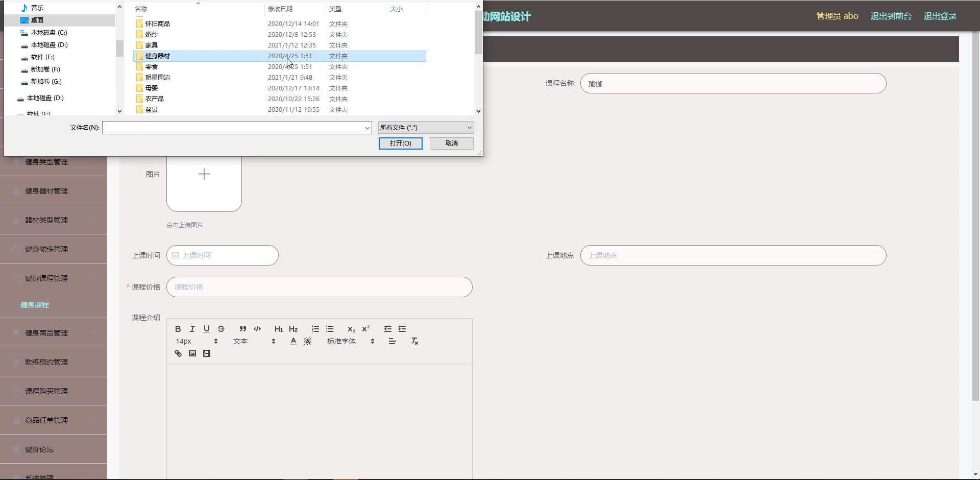This screenshot has width=980, height=480.
Task: Select the 怀旧商品 folder
Action: [x=157, y=23]
